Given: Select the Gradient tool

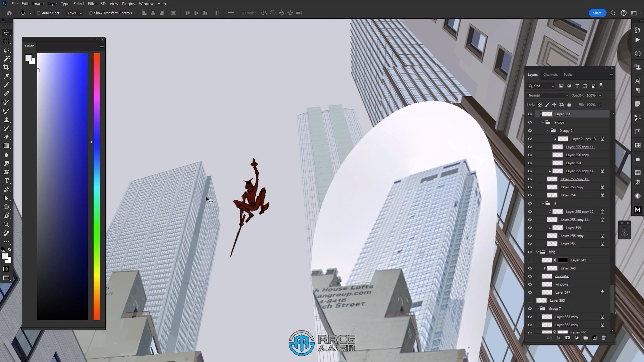Looking at the screenshot, I should click(x=6, y=146).
